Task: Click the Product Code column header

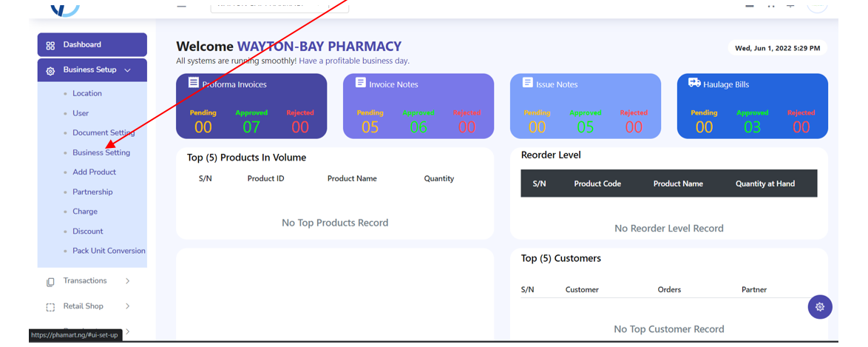Action: pos(597,183)
